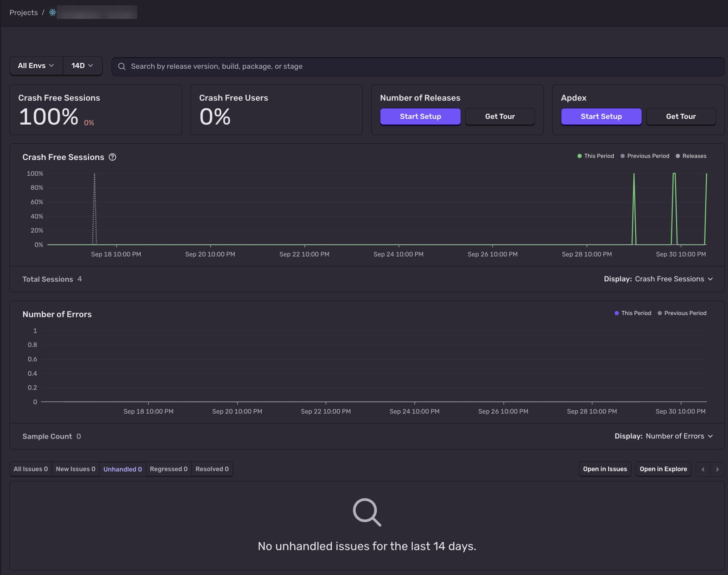This screenshot has width=728, height=575.
Task: Click the Total Sessions 4 label
Action: coord(52,279)
